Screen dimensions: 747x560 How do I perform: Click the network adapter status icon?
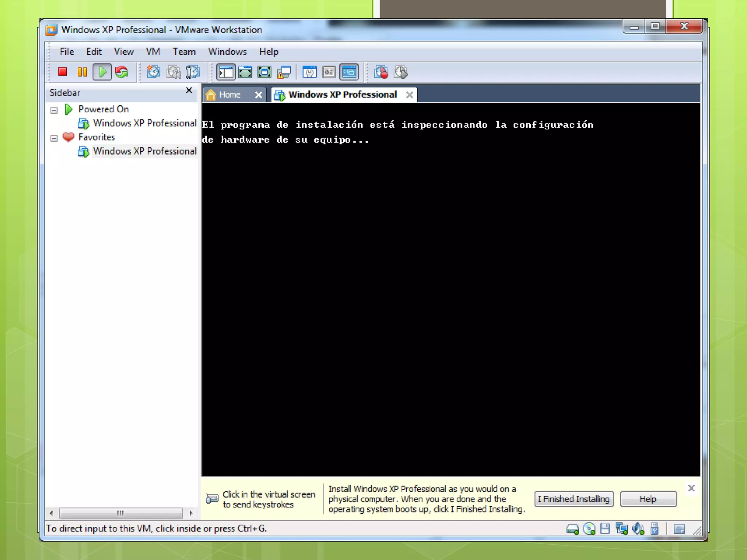[x=622, y=529]
